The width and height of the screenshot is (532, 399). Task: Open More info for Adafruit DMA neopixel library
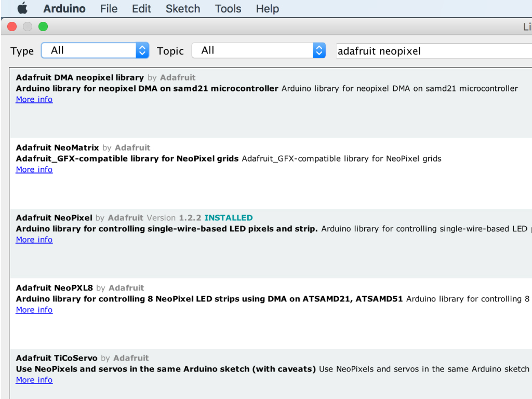click(34, 99)
